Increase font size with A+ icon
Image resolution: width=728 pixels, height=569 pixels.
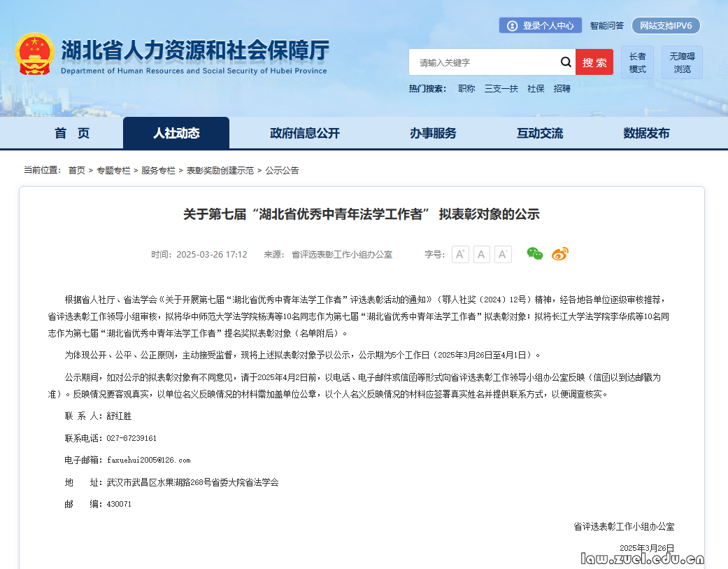point(460,255)
